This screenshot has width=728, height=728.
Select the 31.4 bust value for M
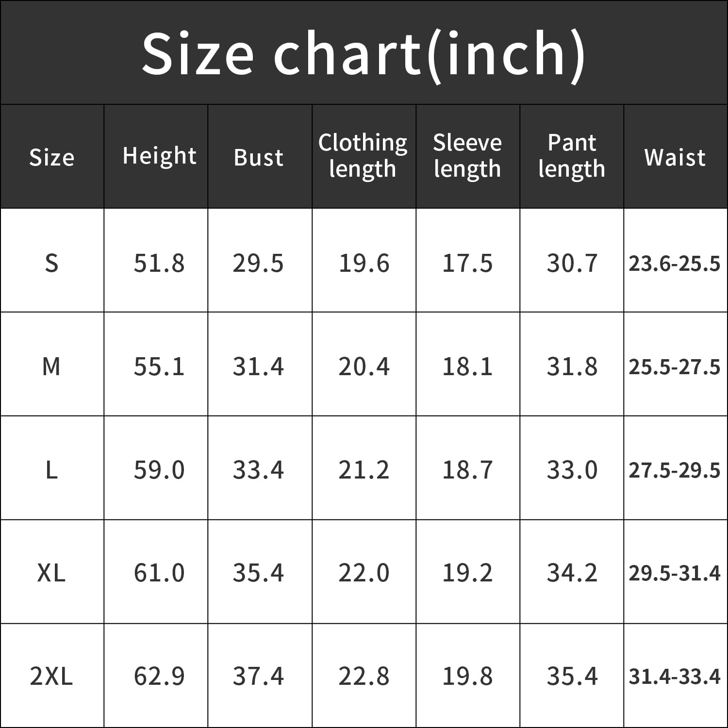click(258, 366)
